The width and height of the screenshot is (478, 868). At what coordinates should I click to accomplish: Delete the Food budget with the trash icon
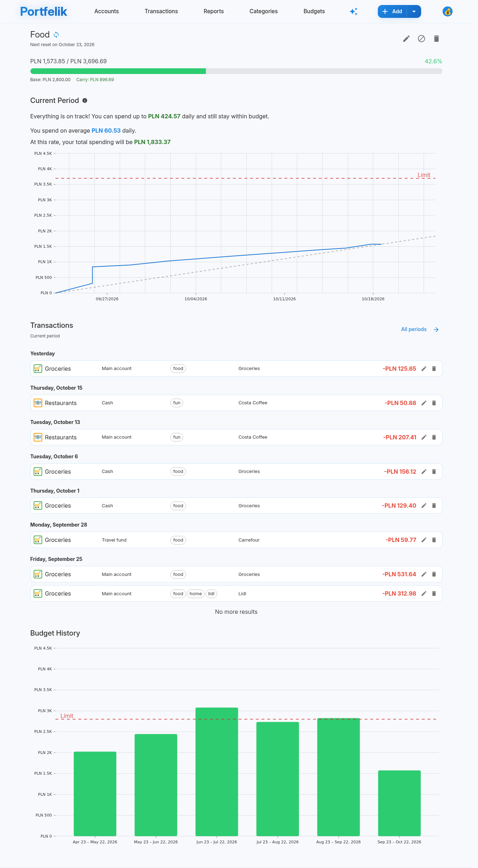pos(436,39)
